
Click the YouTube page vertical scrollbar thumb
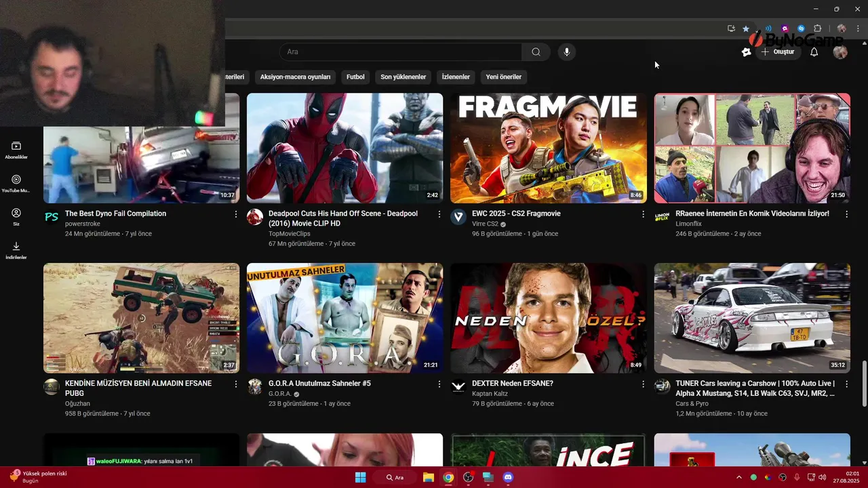click(864, 382)
